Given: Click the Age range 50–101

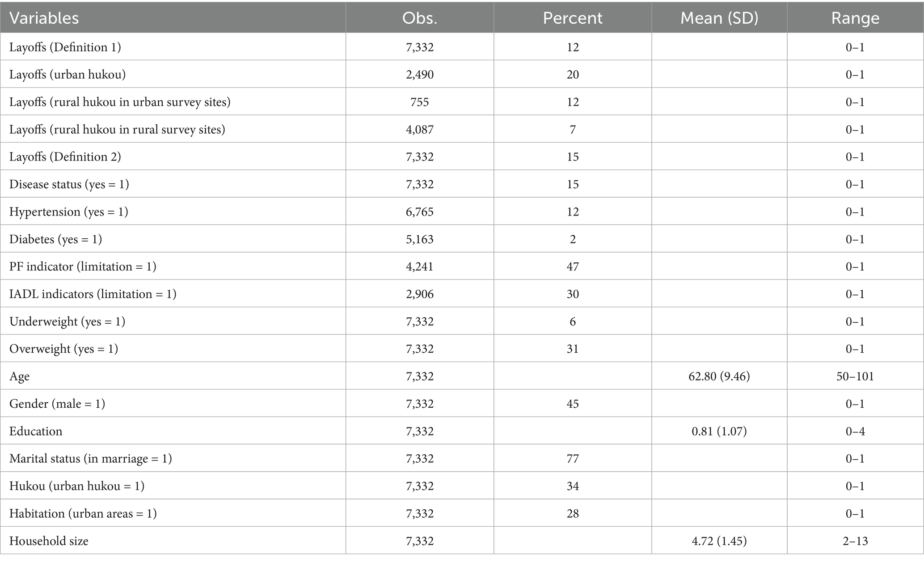Looking at the screenshot, I should point(855,376).
